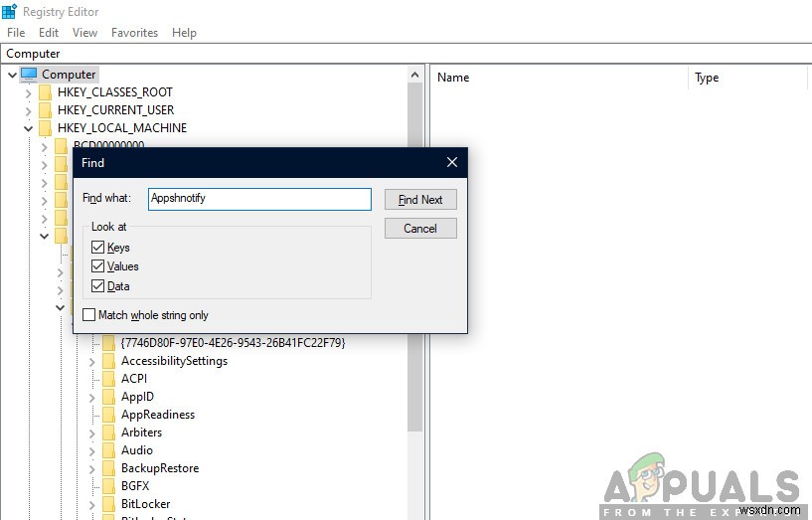Uncheck the Keys checkbox
The width and height of the screenshot is (812, 520).
click(97, 247)
